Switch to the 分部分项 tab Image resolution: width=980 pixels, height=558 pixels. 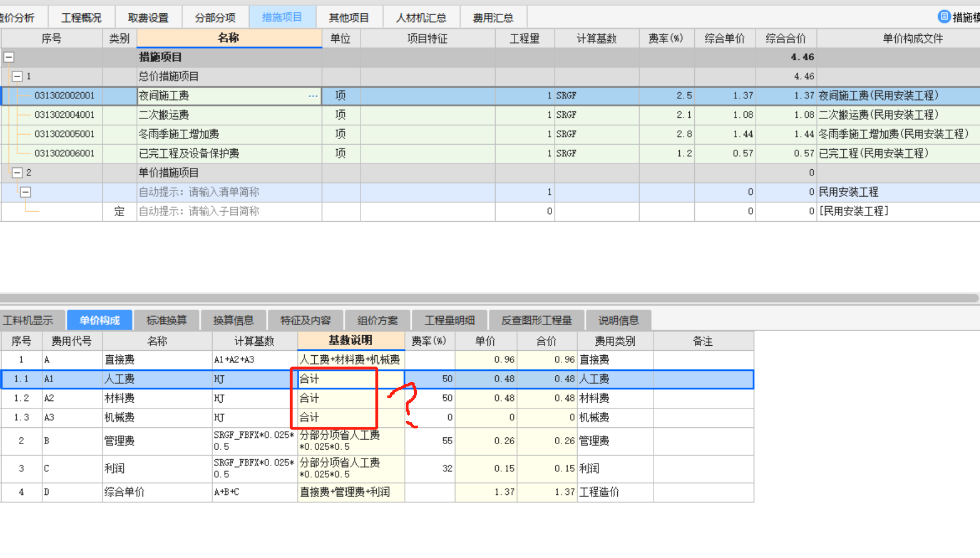pyautogui.click(x=215, y=18)
